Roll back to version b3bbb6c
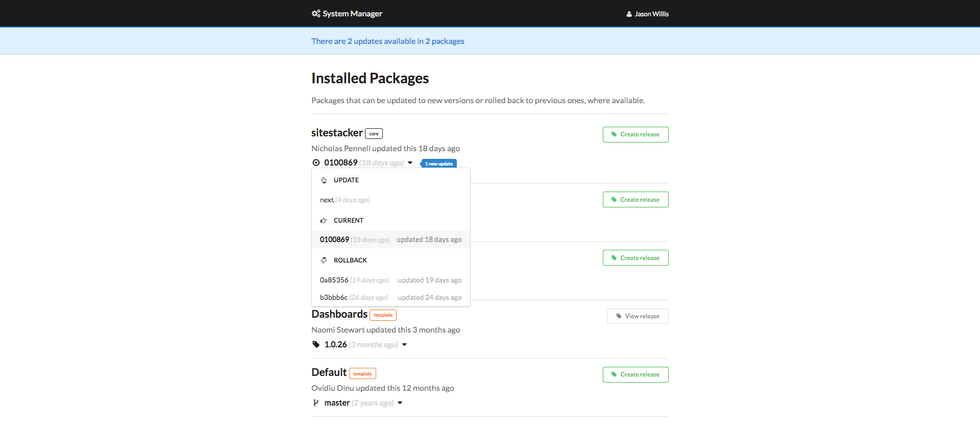 [334, 297]
